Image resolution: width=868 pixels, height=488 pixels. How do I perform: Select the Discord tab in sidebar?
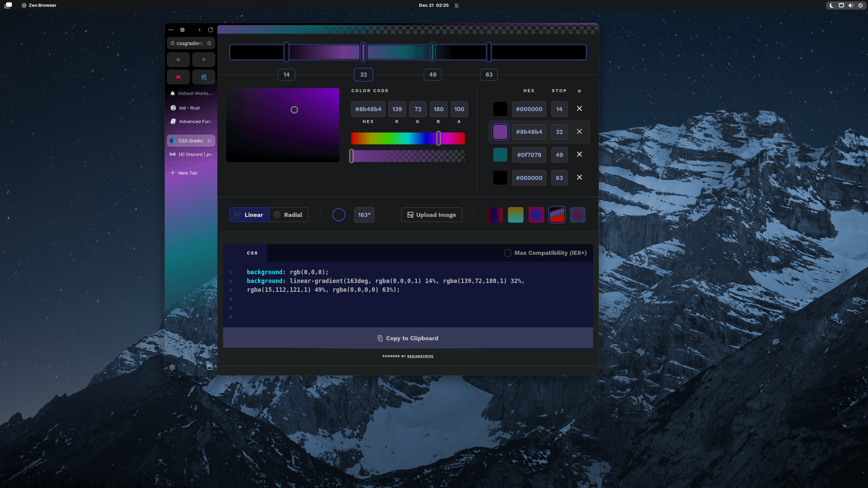point(191,154)
